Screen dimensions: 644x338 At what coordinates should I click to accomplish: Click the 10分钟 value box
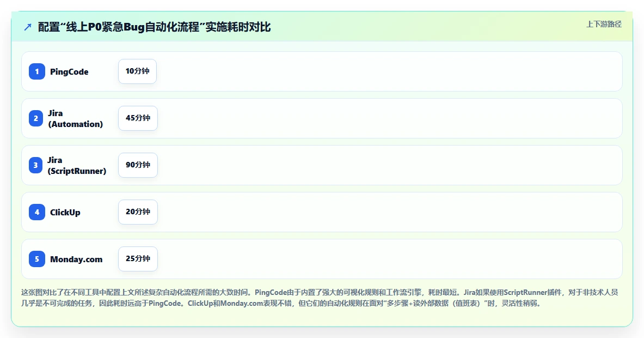pos(138,71)
